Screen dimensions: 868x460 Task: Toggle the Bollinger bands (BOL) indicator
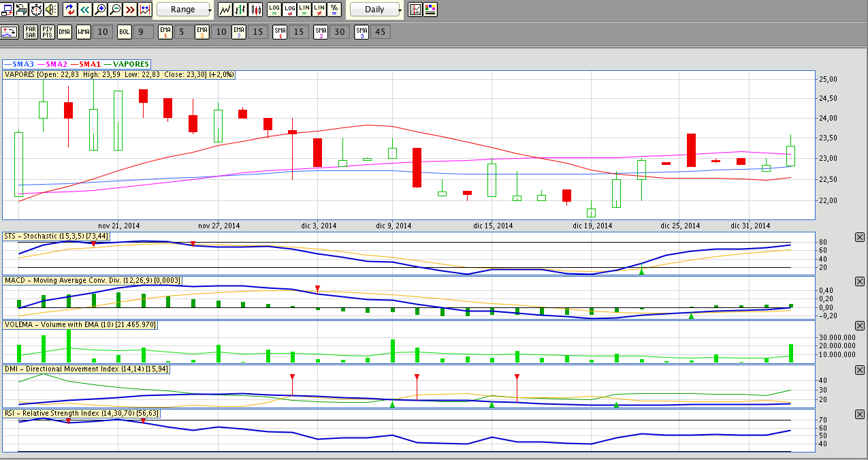[x=125, y=31]
